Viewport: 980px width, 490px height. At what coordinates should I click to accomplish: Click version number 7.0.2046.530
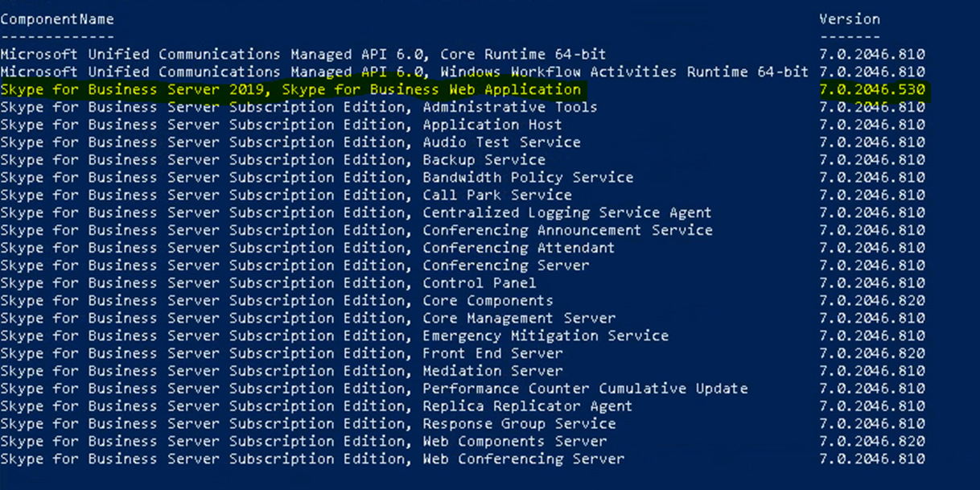tap(872, 89)
